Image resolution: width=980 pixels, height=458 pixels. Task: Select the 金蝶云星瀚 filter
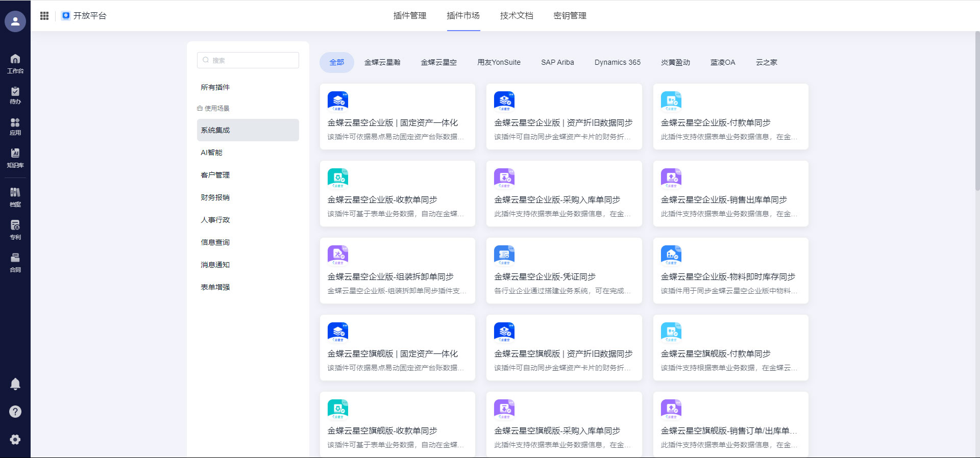coord(382,62)
